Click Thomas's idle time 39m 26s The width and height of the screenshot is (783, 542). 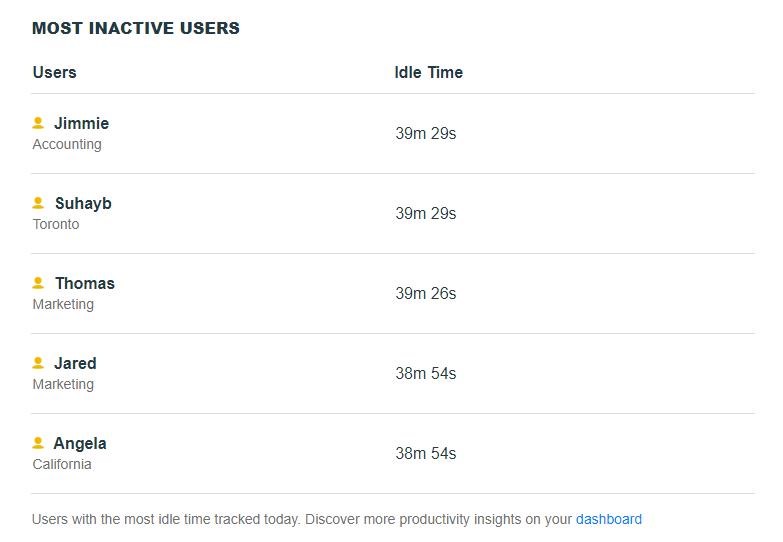click(x=425, y=293)
